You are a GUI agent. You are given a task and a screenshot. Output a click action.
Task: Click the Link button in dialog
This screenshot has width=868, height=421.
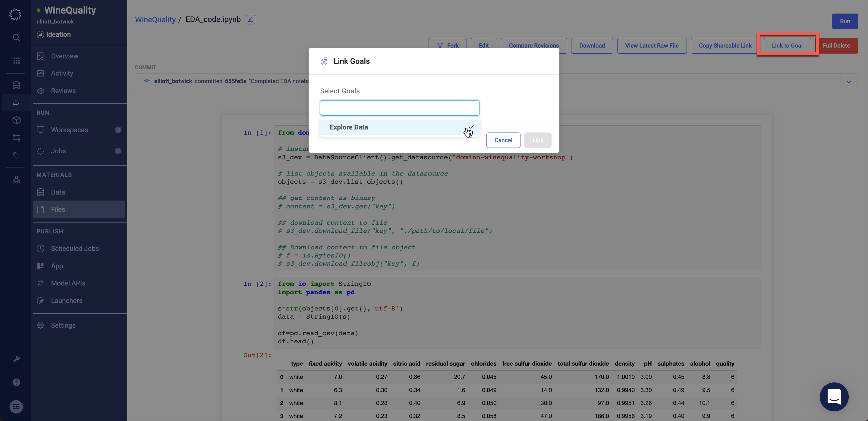[537, 140]
